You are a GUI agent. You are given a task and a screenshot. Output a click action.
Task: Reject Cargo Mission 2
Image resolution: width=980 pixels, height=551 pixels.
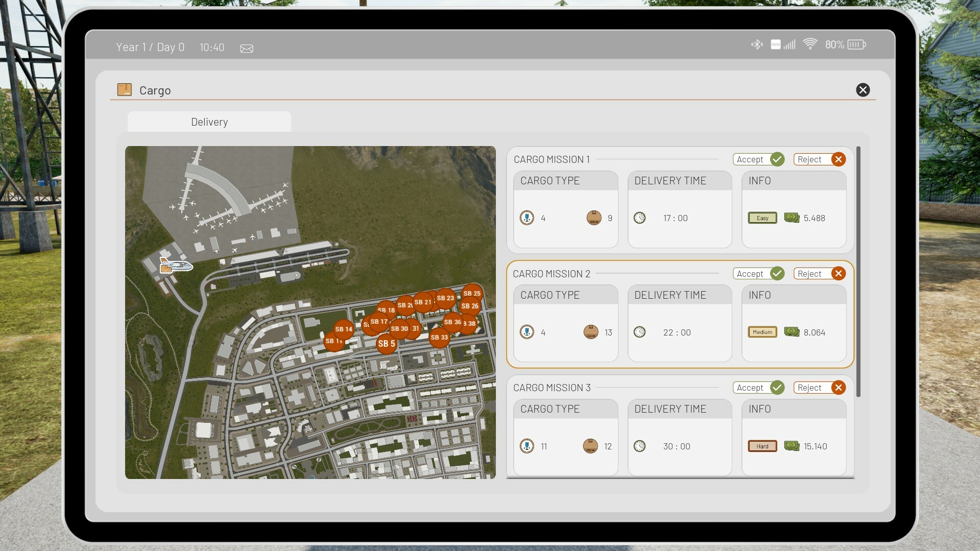pos(819,274)
